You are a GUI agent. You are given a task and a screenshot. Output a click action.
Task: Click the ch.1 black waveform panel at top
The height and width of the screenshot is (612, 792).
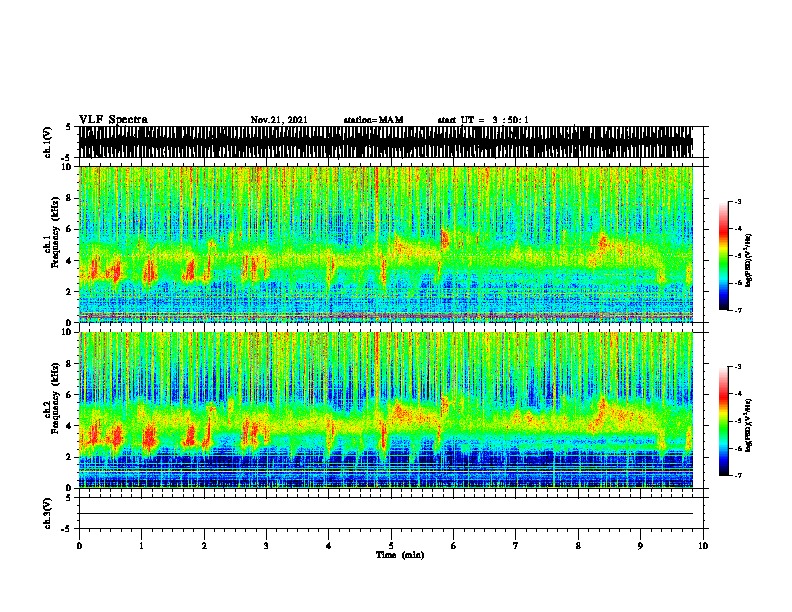pyautogui.click(x=386, y=142)
